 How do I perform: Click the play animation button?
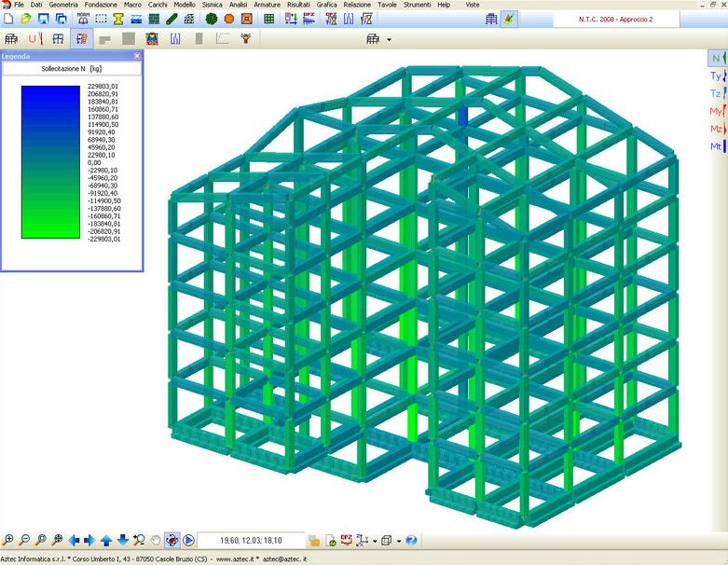(188, 540)
